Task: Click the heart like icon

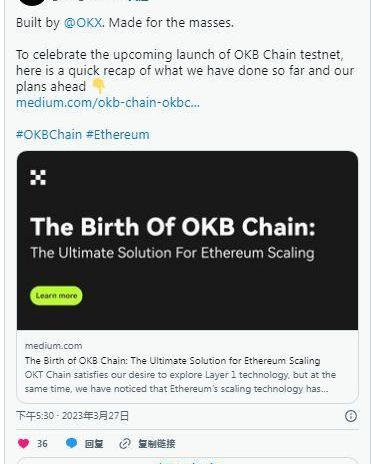Action: tap(23, 443)
